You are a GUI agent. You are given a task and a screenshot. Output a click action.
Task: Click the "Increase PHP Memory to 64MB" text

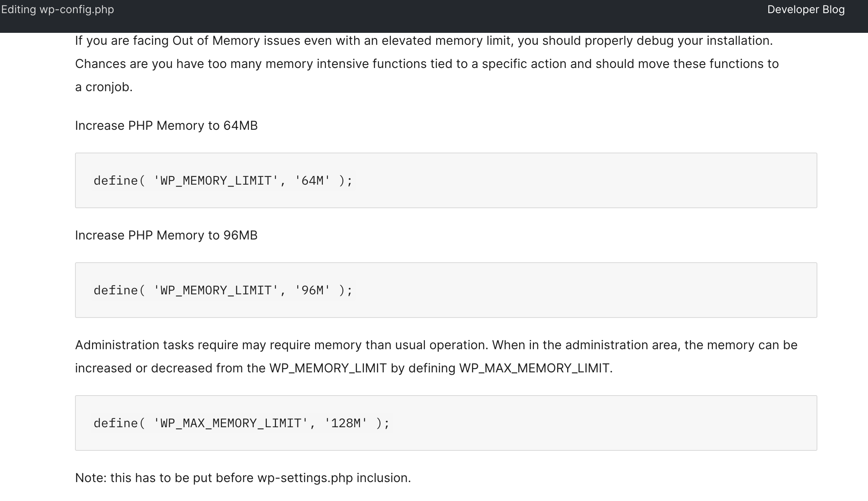tap(166, 126)
